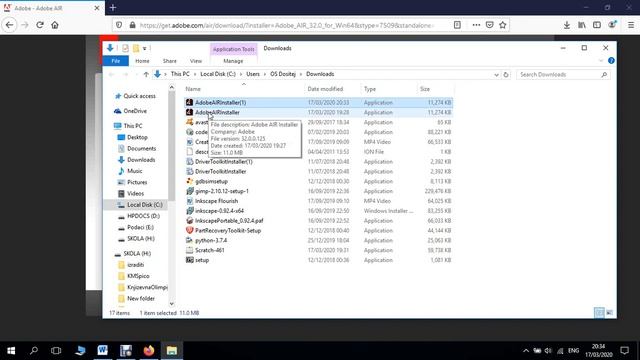
Task: Go to the Firefox home page
Action: [x=55, y=25]
